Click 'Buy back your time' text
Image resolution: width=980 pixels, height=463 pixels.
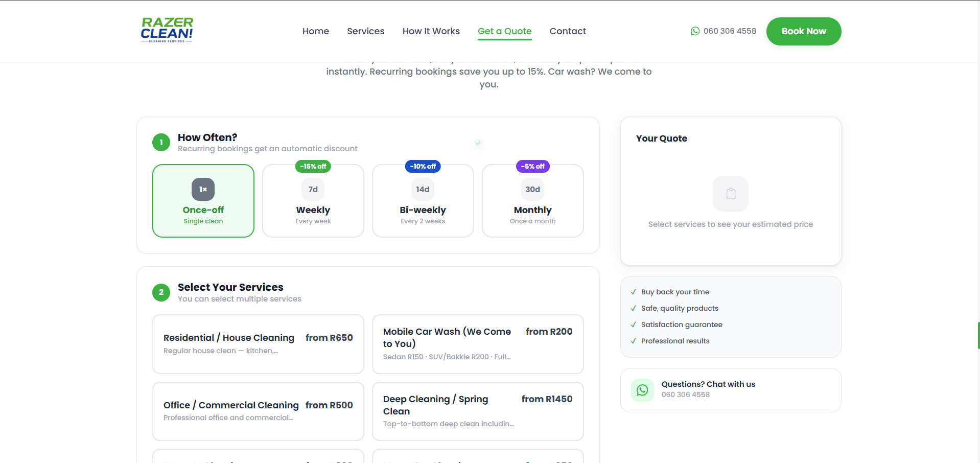tap(675, 292)
